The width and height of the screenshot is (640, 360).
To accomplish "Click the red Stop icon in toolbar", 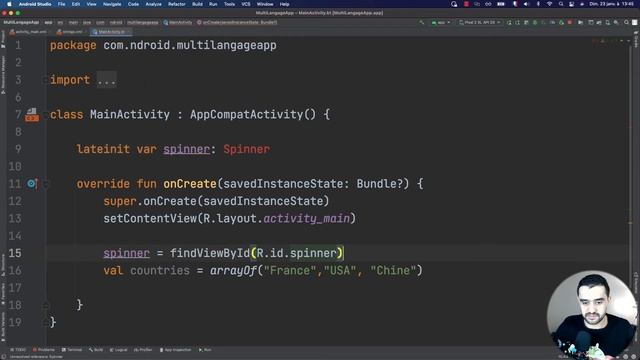I will coord(570,22).
